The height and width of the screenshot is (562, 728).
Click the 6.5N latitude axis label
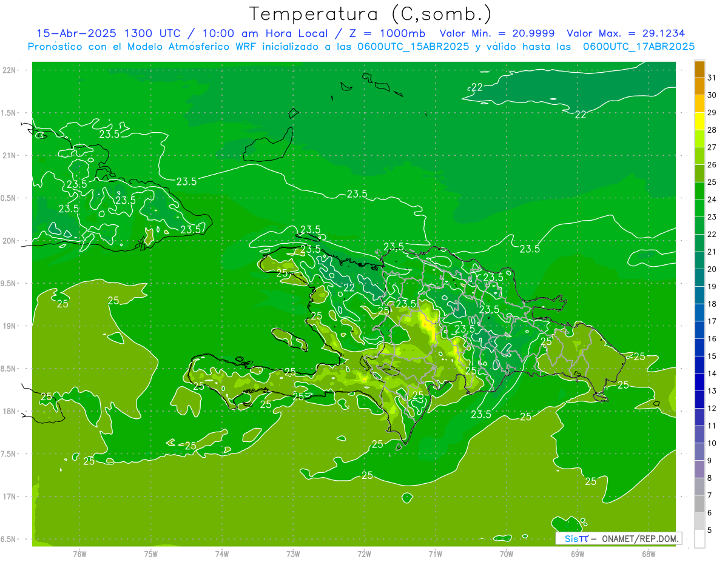[10, 540]
